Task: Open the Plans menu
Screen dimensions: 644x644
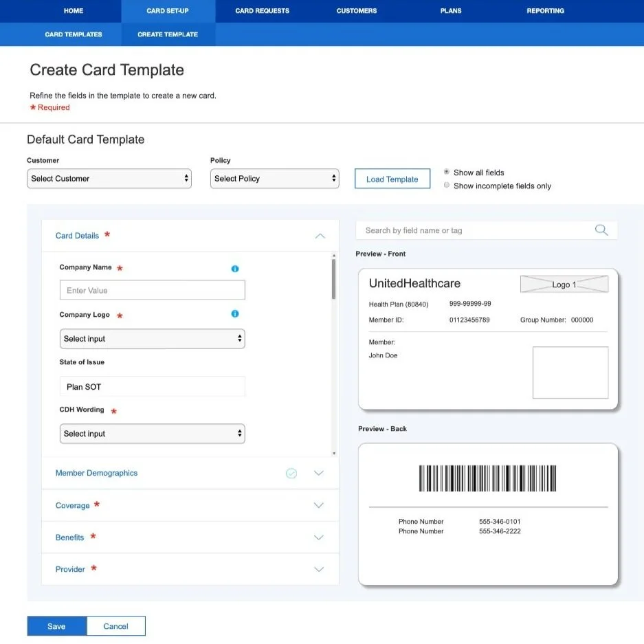Action: point(451,11)
